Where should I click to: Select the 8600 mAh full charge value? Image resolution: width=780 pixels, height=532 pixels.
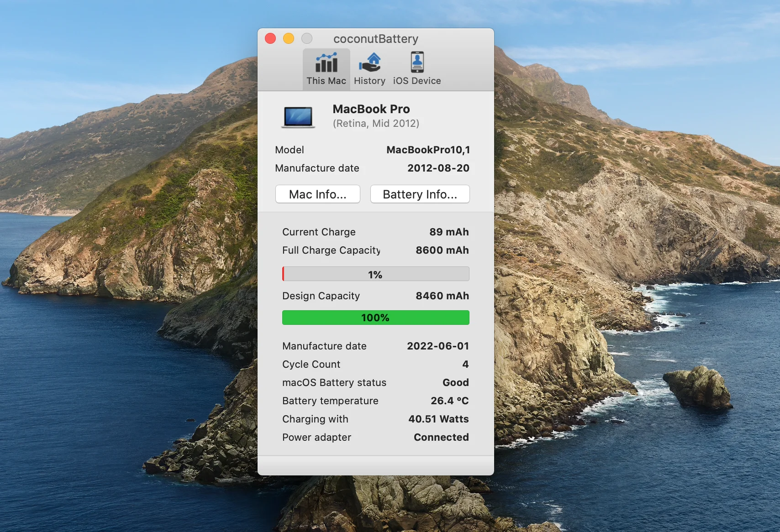point(442,250)
